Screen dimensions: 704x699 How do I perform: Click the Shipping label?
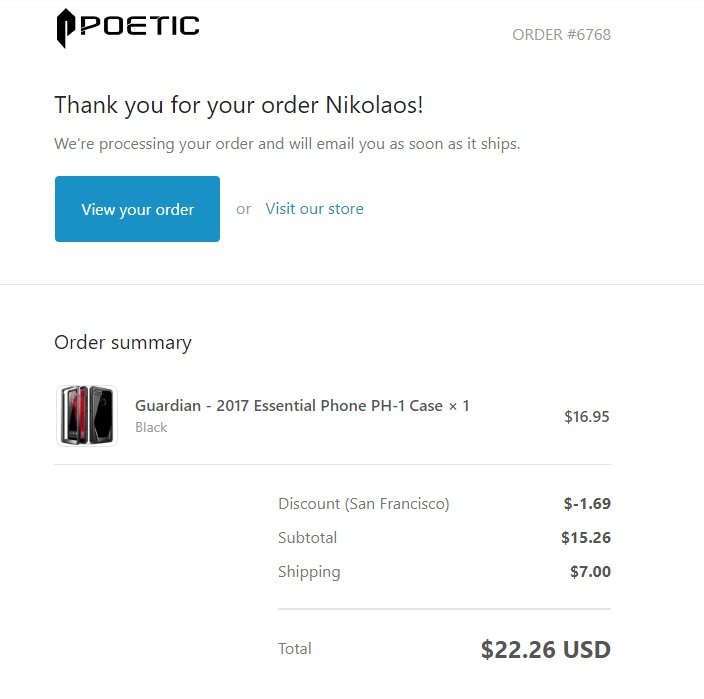[x=309, y=572]
